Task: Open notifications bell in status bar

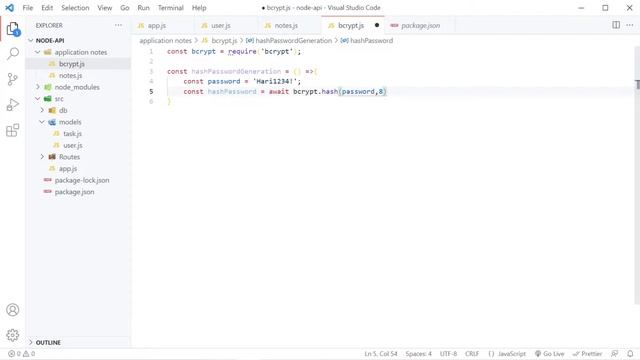Action: tap(630, 354)
